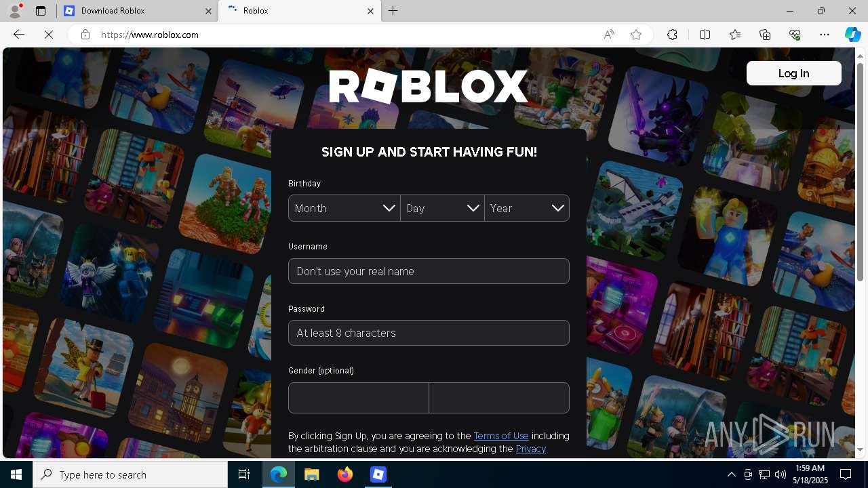Click the address bar URL
Image resolution: width=868 pixels, height=488 pixels.
(149, 35)
